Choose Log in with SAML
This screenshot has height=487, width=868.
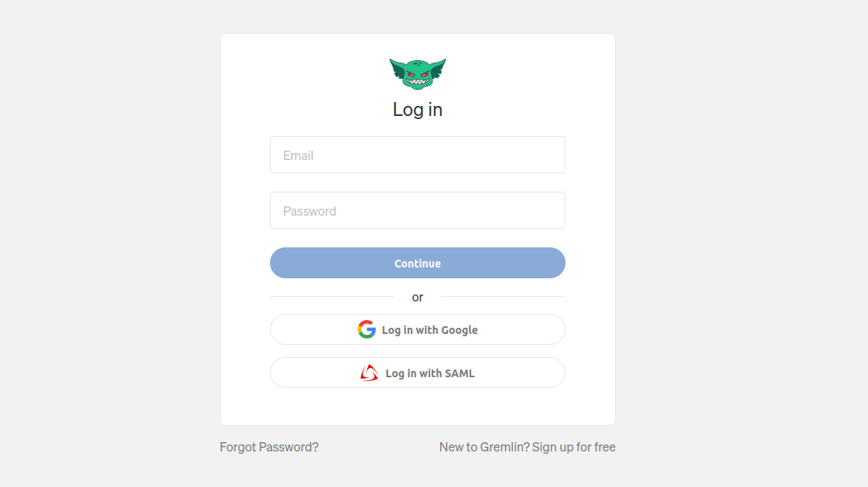tap(418, 373)
